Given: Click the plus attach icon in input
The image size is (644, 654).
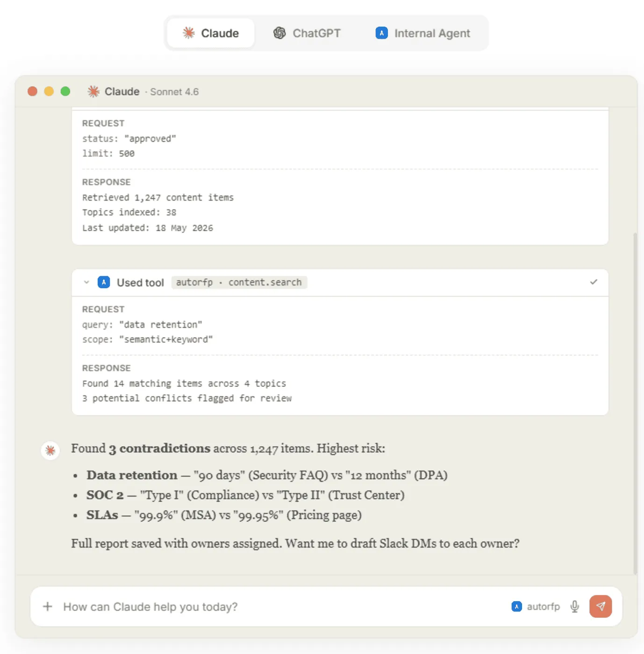Looking at the screenshot, I should click(x=48, y=606).
